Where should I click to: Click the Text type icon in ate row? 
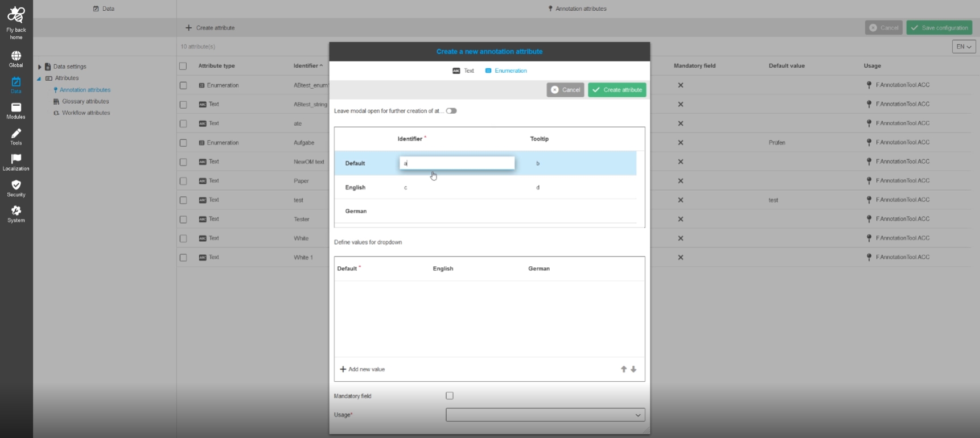coord(203,123)
